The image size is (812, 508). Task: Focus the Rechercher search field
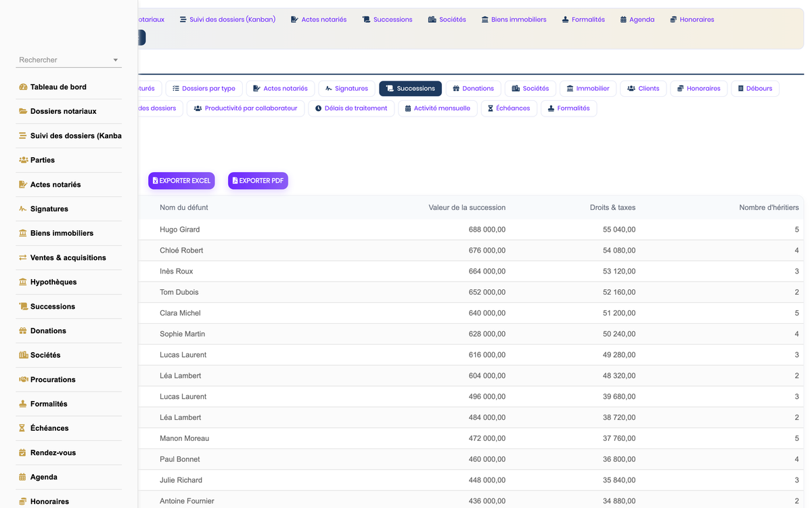click(69, 60)
